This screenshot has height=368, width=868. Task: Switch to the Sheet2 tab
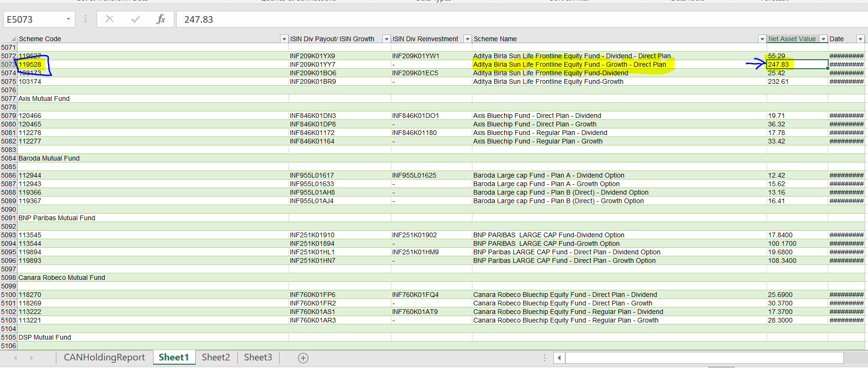216,358
